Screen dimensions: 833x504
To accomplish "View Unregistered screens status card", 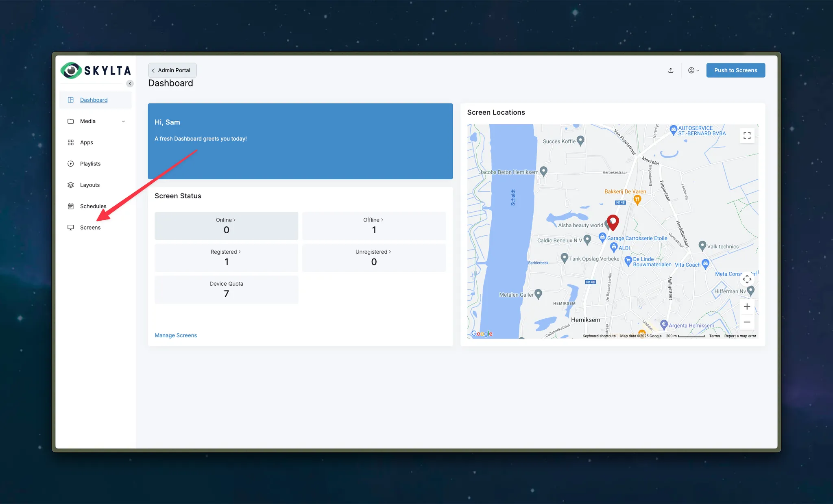I will pos(374,258).
